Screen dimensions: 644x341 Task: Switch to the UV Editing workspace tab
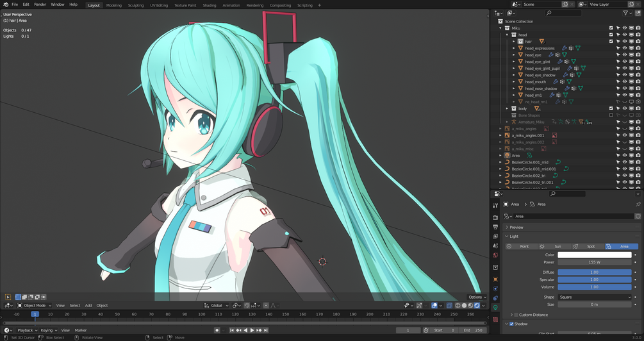click(x=159, y=5)
